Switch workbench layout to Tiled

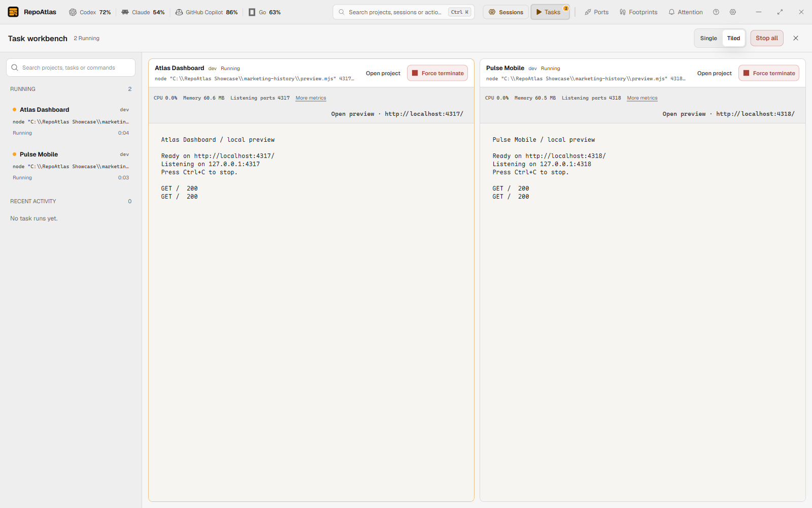click(733, 38)
